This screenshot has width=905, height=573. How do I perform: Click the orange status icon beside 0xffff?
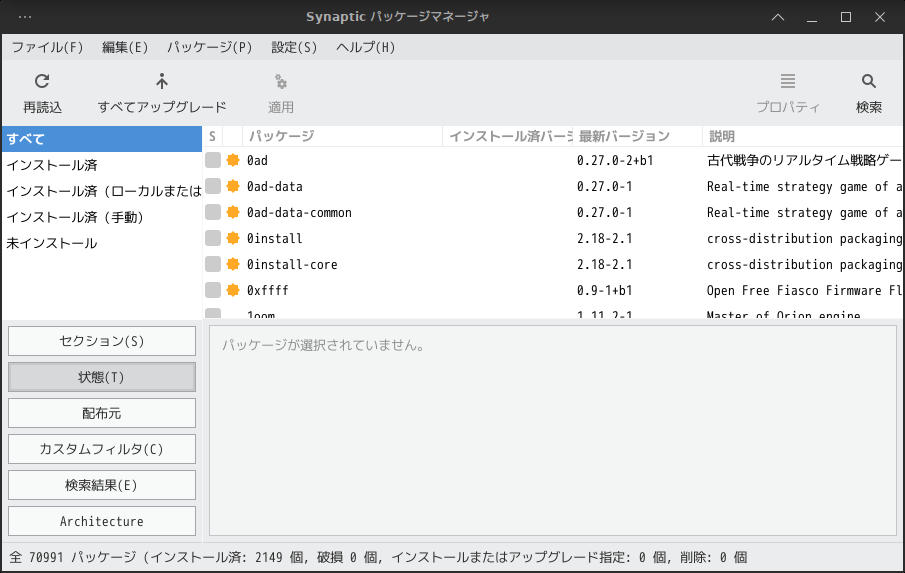point(233,290)
